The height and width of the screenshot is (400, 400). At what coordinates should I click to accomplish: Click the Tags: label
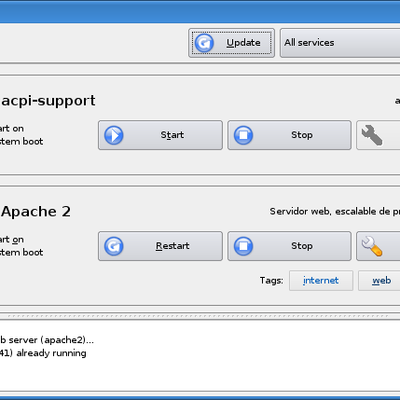click(272, 280)
